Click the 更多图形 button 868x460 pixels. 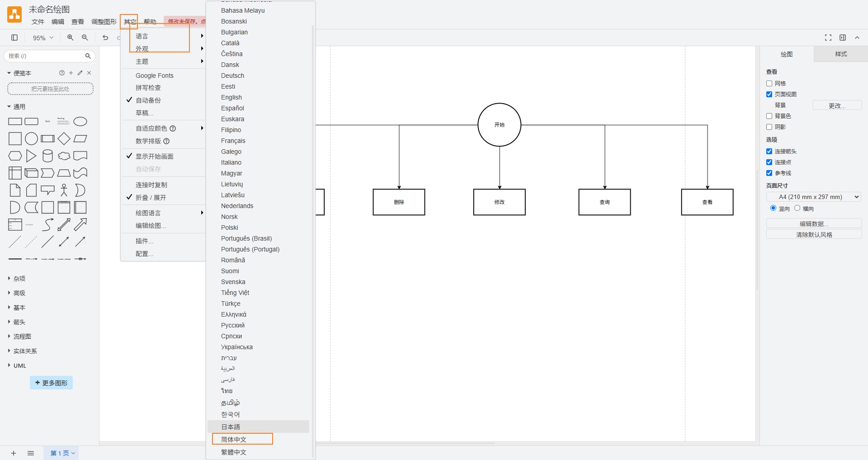51,383
